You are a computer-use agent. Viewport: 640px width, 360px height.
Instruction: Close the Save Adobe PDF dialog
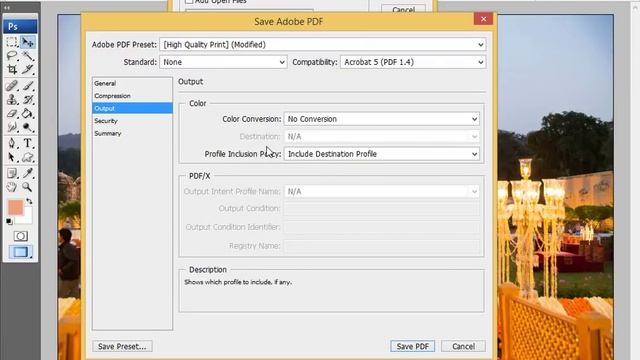tap(483, 19)
